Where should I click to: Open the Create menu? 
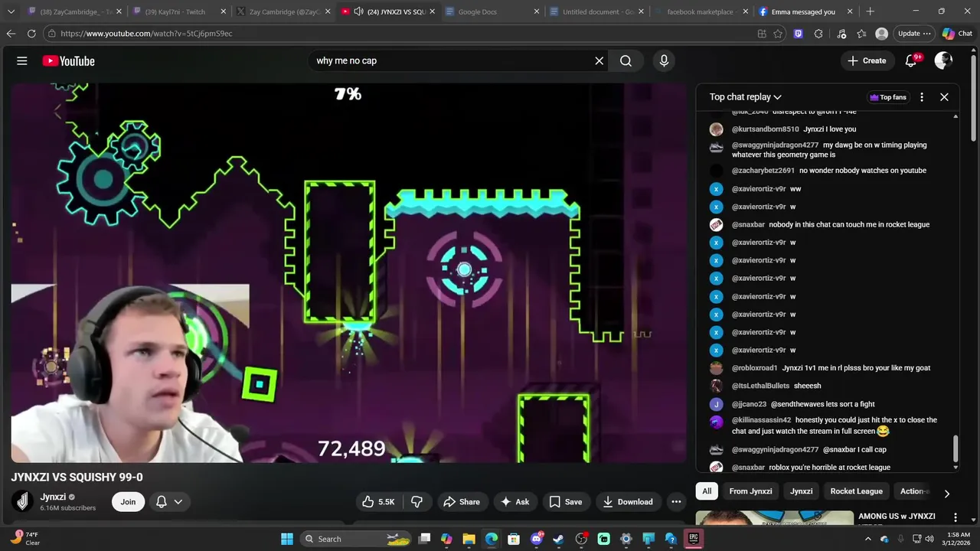coord(867,60)
